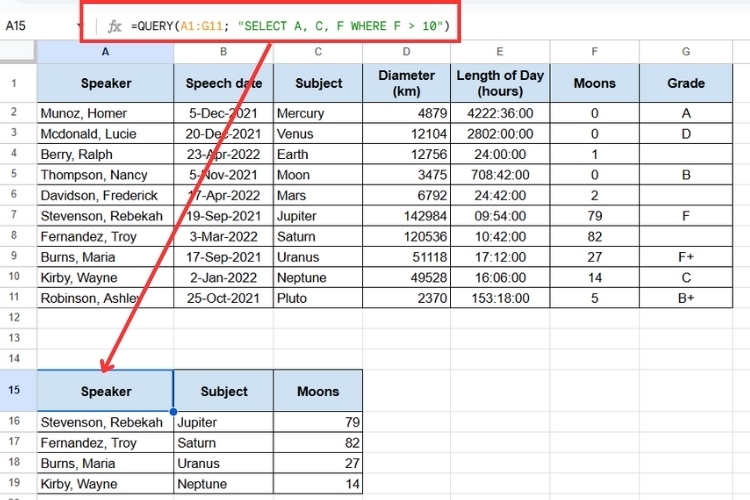Click grade cell F+
The image size is (750, 500).
[686, 257]
